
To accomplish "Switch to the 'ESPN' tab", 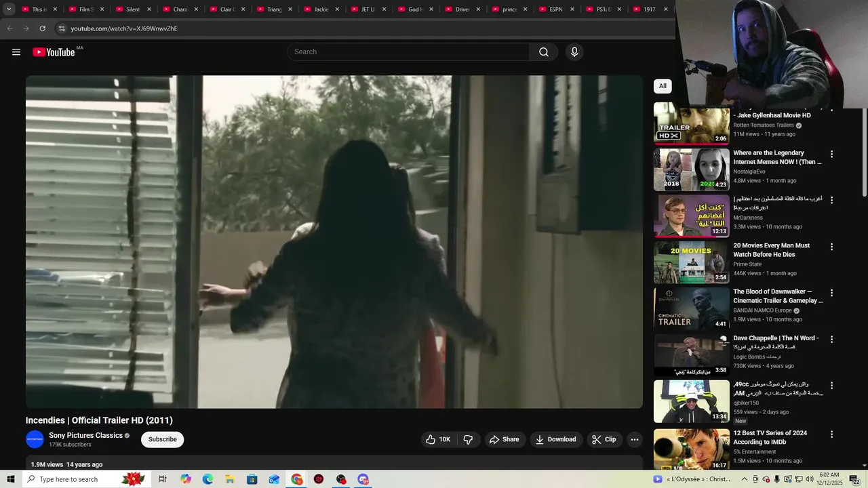I will [550, 9].
